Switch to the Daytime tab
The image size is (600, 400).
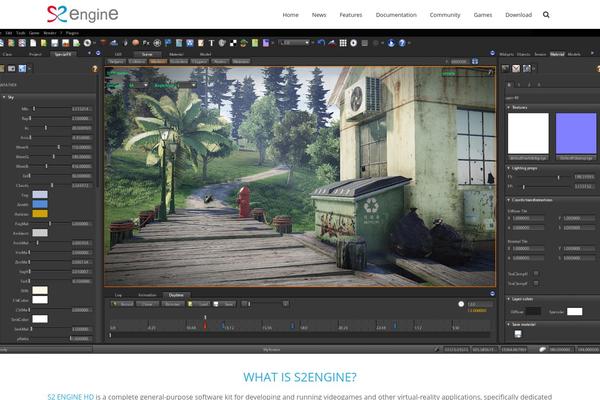[x=176, y=295]
